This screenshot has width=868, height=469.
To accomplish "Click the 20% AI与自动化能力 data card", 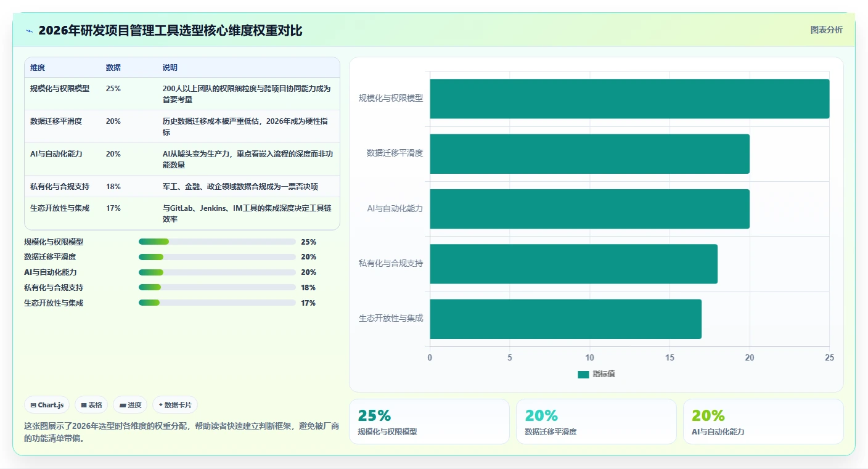I will pyautogui.click(x=763, y=422).
